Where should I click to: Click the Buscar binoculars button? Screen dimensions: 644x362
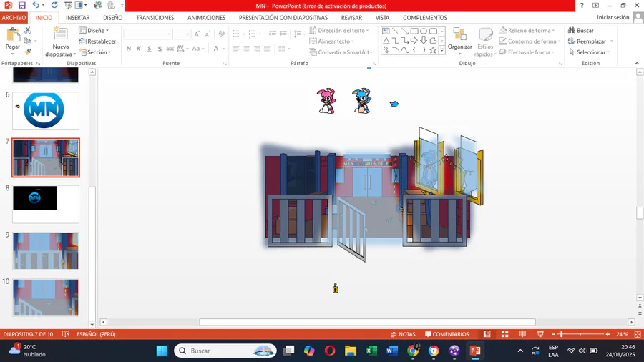[580, 30]
